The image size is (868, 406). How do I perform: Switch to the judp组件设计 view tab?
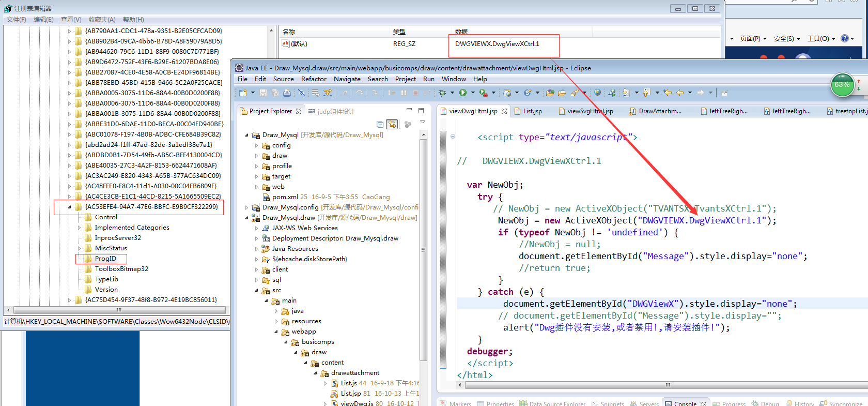click(x=332, y=111)
